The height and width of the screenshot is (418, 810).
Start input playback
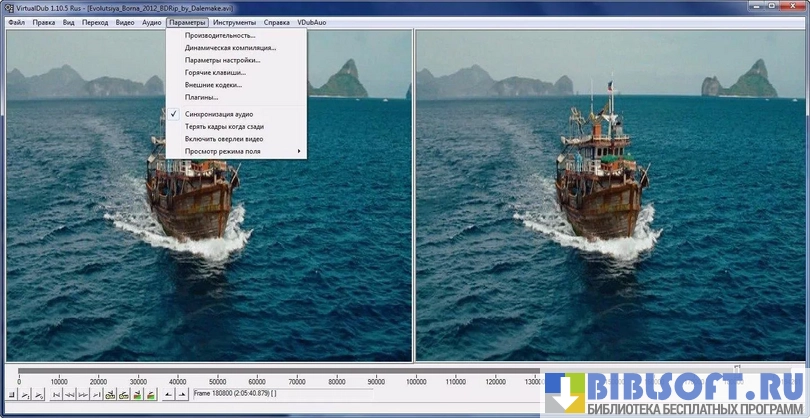point(23,395)
